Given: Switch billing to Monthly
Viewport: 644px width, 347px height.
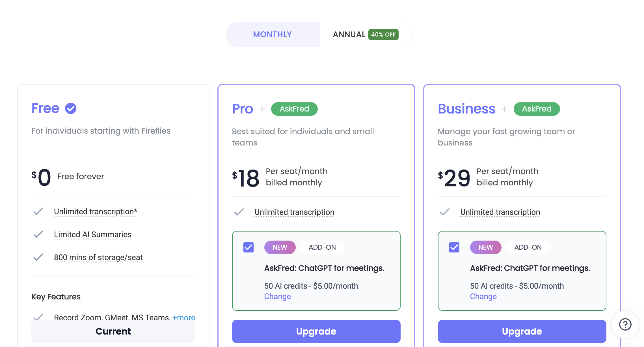Looking at the screenshot, I should 273,35.
